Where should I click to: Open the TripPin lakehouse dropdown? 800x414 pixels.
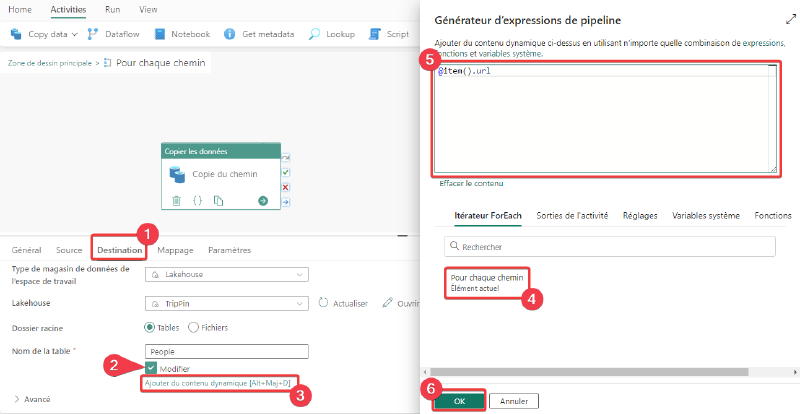tap(227, 304)
